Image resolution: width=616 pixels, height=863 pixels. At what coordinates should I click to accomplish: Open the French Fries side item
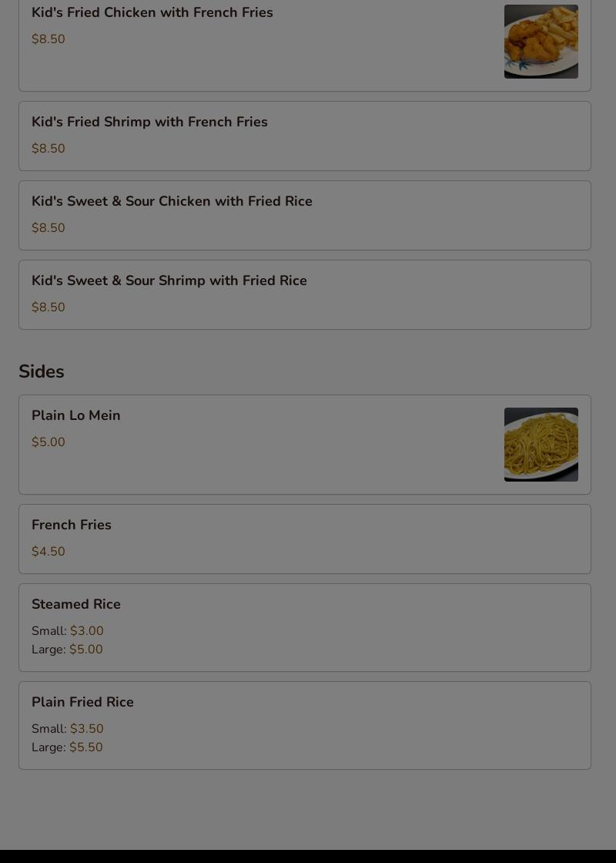click(x=72, y=525)
